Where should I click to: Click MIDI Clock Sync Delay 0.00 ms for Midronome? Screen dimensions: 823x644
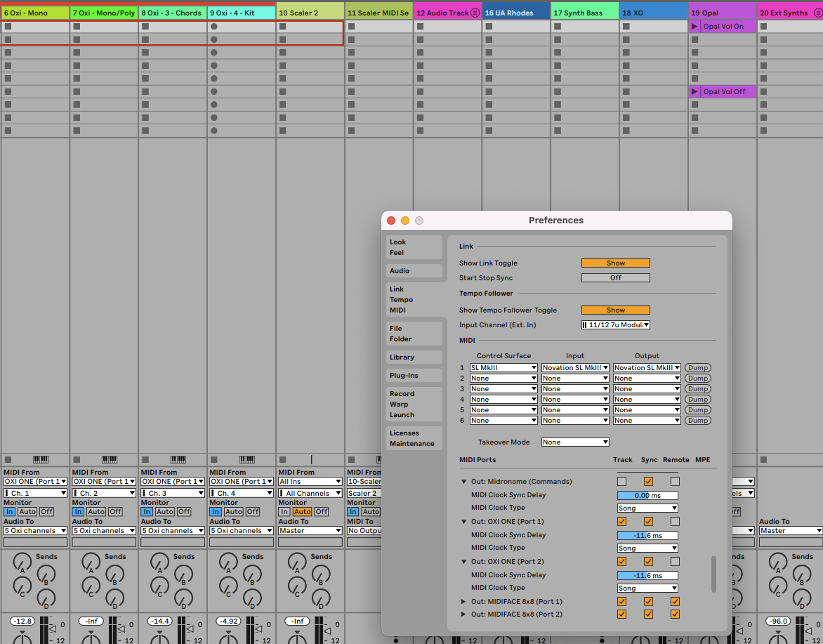(x=647, y=495)
